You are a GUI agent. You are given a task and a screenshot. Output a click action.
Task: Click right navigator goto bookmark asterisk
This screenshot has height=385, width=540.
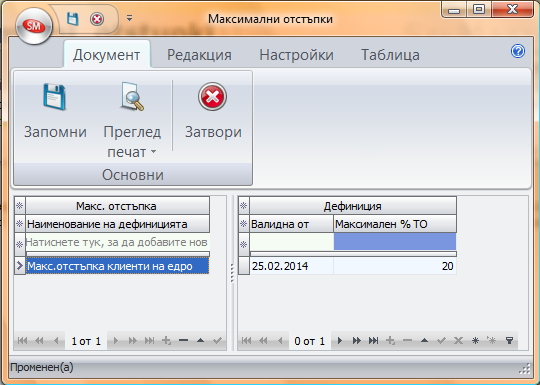pyautogui.click(x=492, y=341)
